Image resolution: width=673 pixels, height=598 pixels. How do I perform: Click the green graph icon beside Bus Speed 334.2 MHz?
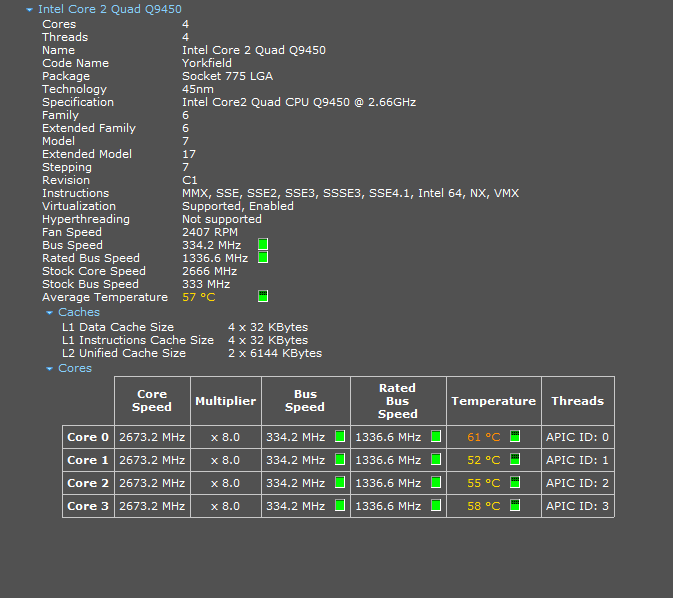tap(263, 244)
